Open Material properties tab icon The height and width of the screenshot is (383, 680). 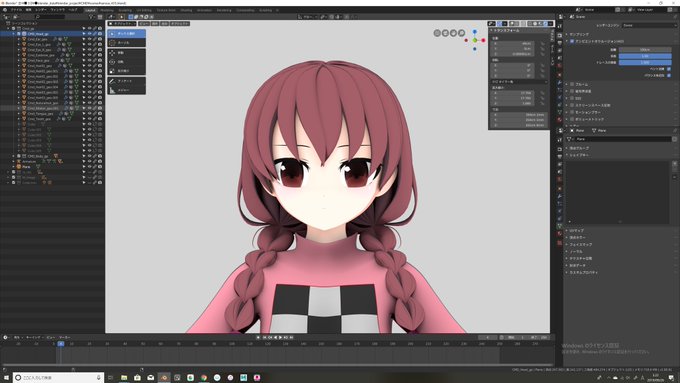(x=560, y=120)
